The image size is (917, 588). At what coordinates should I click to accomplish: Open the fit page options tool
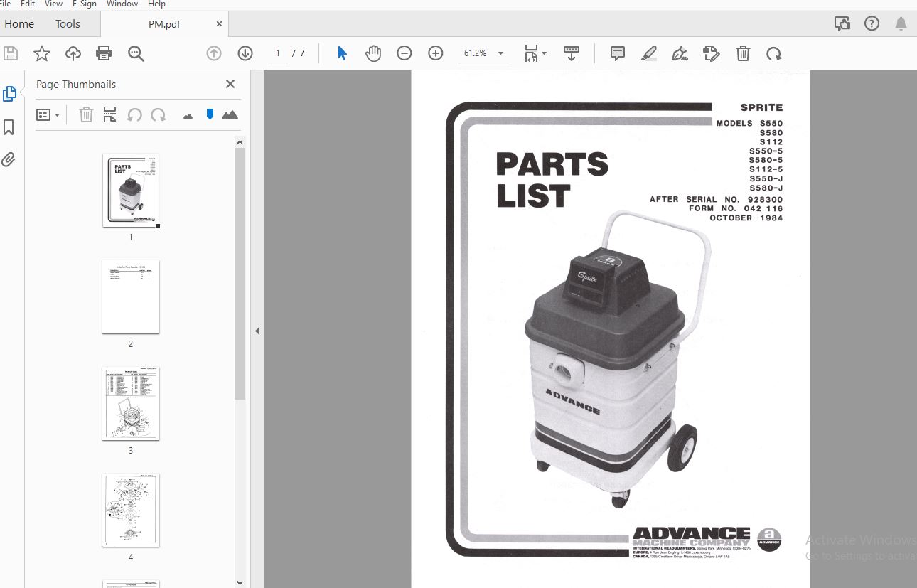click(535, 53)
